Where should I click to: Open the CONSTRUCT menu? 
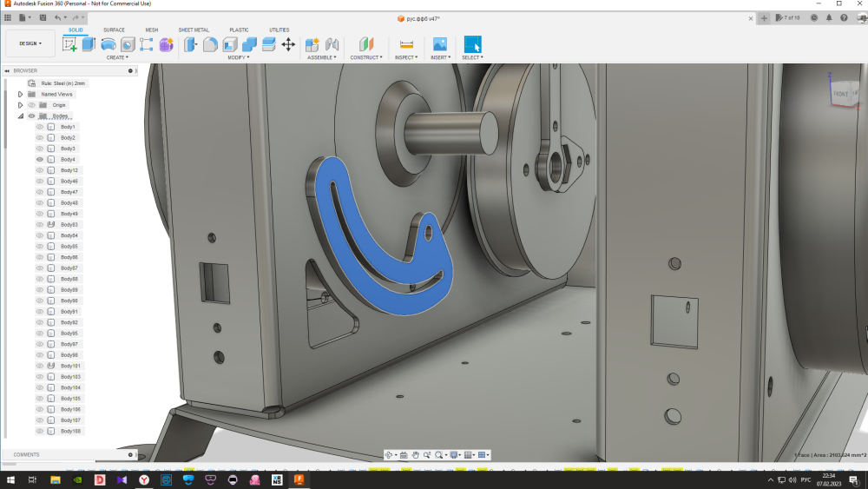coord(365,57)
